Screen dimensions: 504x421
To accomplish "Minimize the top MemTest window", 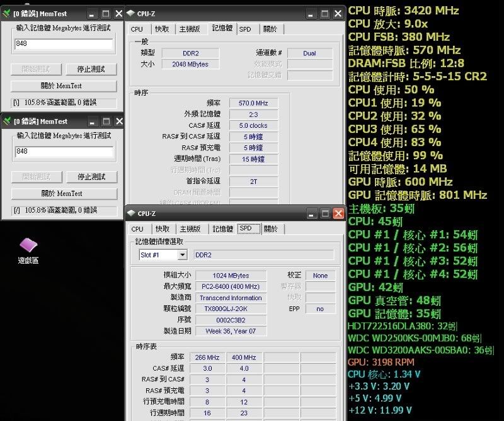I will point(91,14).
